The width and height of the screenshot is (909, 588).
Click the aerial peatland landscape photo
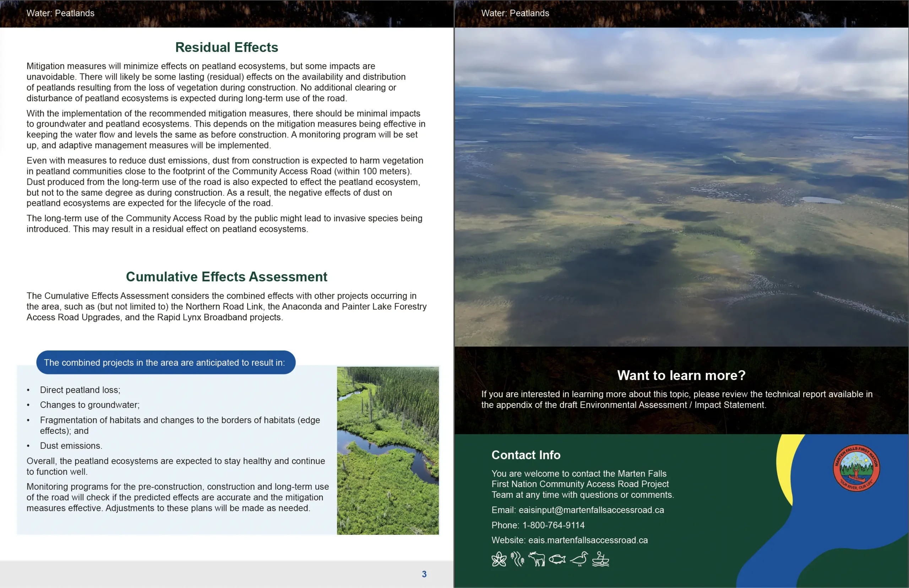click(x=681, y=187)
